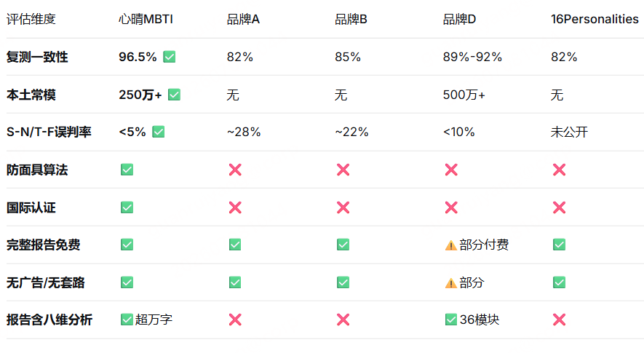Click the 超万字 text cell
The height and width of the screenshot is (353, 644).
(x=154, y=320)
